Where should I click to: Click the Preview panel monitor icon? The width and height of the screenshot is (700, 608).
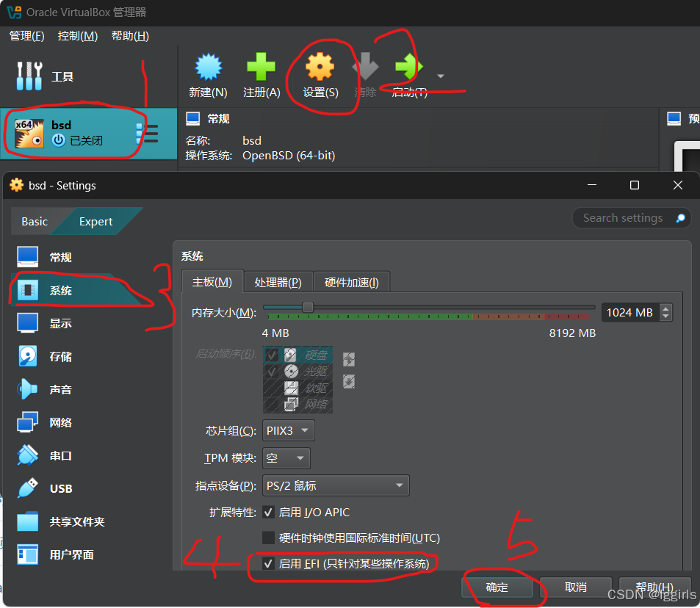[x=674, y=119]
